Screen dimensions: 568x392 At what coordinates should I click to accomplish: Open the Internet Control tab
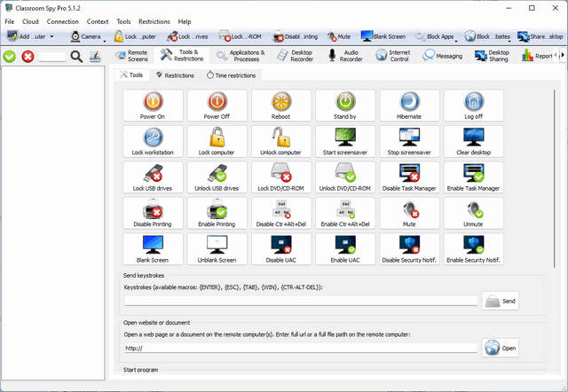tap(391, 56)
